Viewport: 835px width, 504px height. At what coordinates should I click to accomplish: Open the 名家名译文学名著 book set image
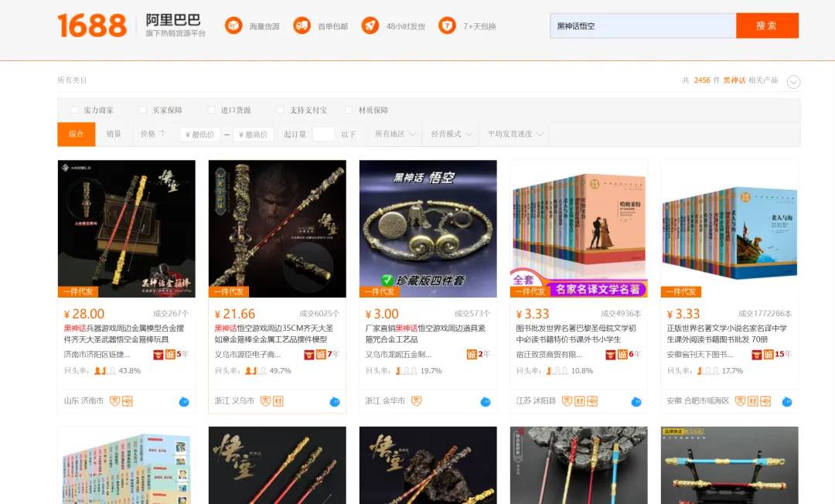579,229
